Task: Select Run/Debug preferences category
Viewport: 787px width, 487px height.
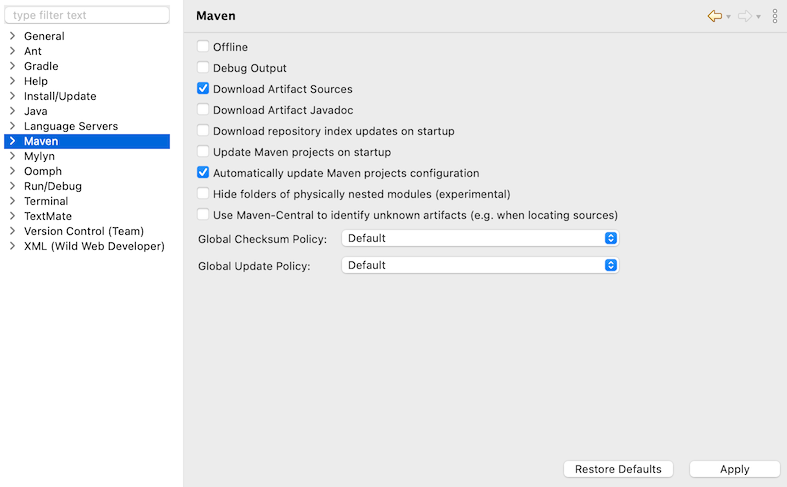Action: (x=52, y=186)
